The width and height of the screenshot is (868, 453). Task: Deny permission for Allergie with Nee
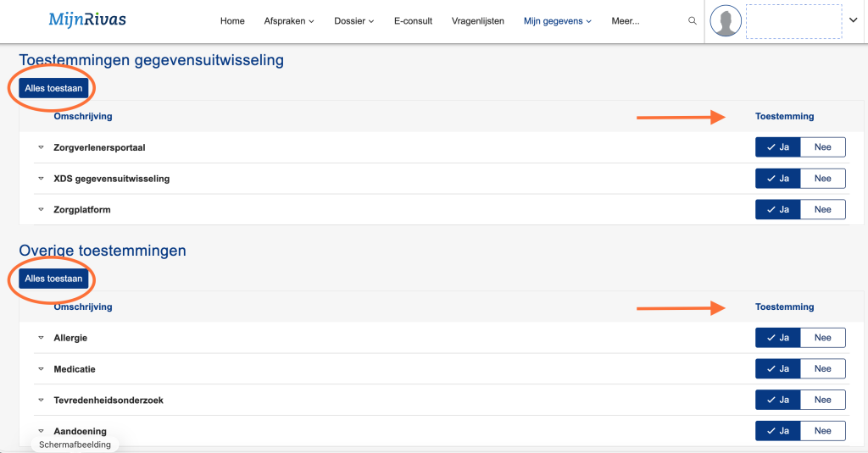pyautogui.click(x=822, y=338)
